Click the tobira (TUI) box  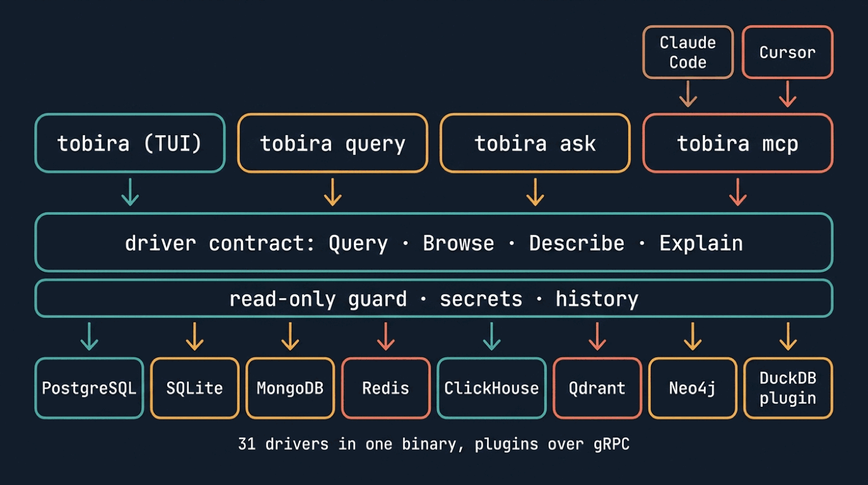tap(130, 143)
